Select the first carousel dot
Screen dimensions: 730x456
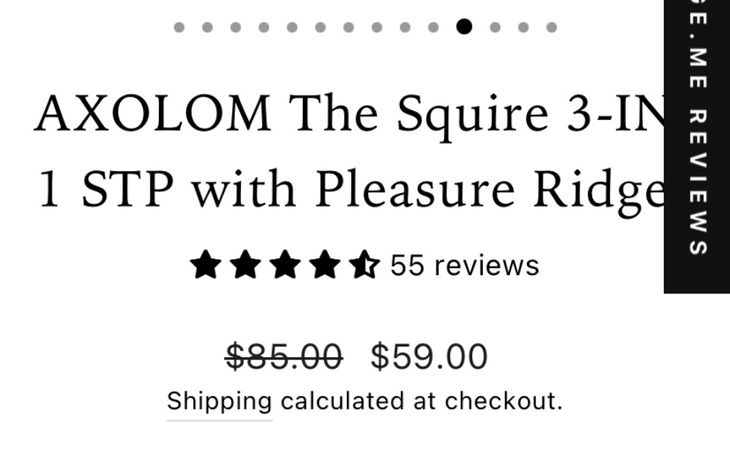[x=179, y=27]
